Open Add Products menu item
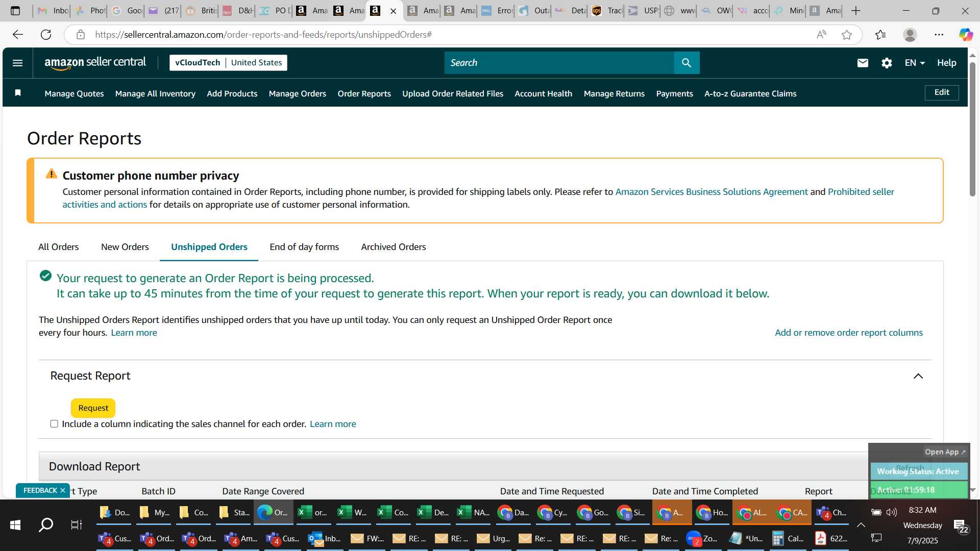Screen dimensions: 980x551 click(x=232, y=93)
